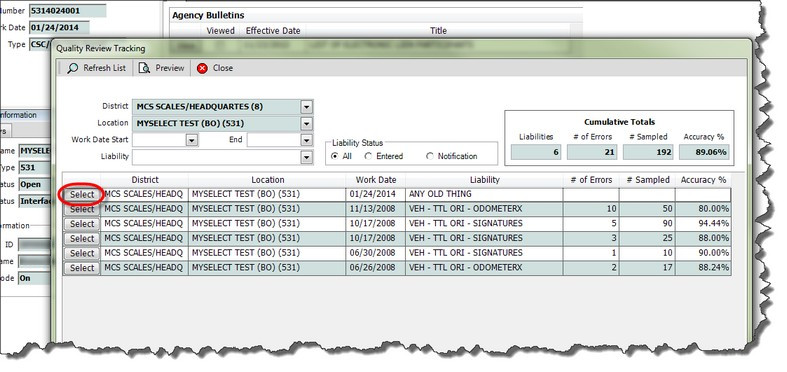Image resolution: width=787 pixels, height=372 pixels.
Task: Click Select for row with 88.00% accuracy
Action: coord(82,238)
